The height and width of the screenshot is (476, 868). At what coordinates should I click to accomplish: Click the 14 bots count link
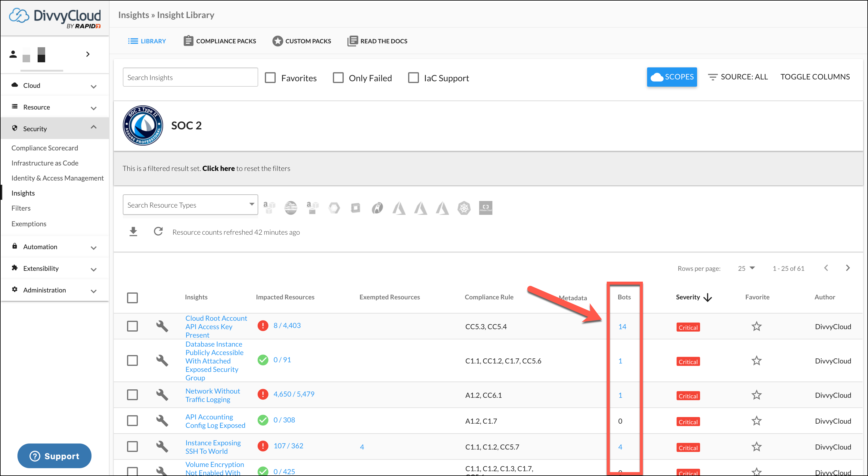point(622,326)
